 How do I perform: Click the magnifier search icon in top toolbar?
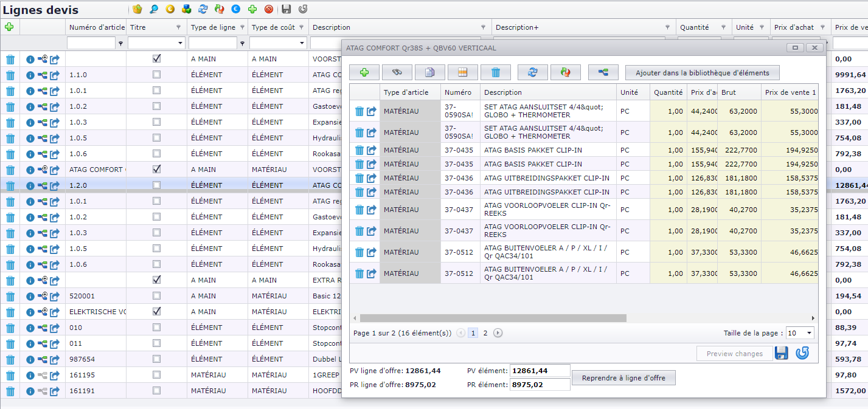[x=153, y=9]
